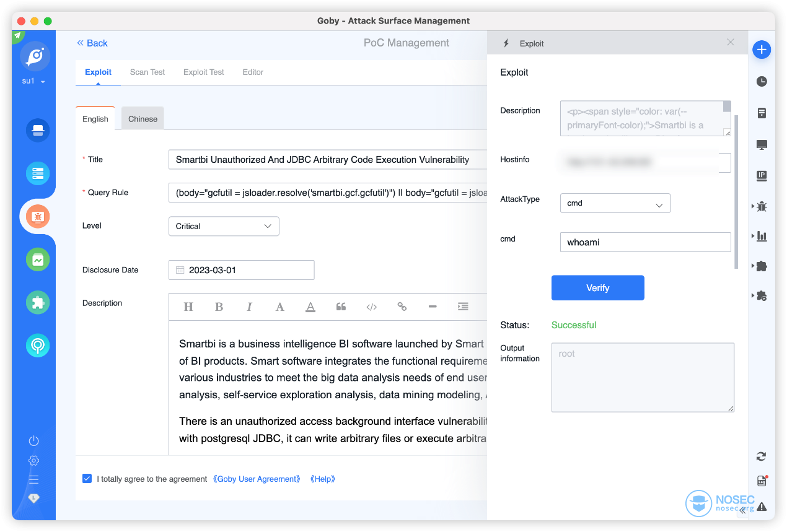
Task: Open the Disclosure Date picker
Action: pyautogui.click(x=241, y=270)
